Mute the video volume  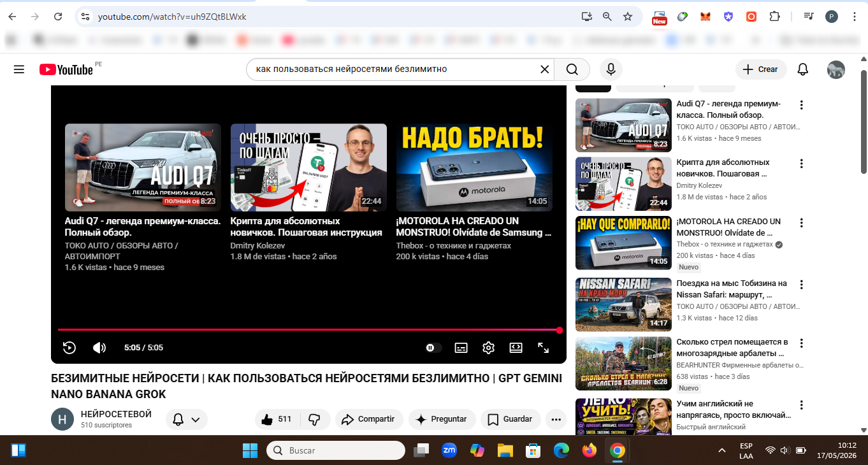tap(99, 348)
